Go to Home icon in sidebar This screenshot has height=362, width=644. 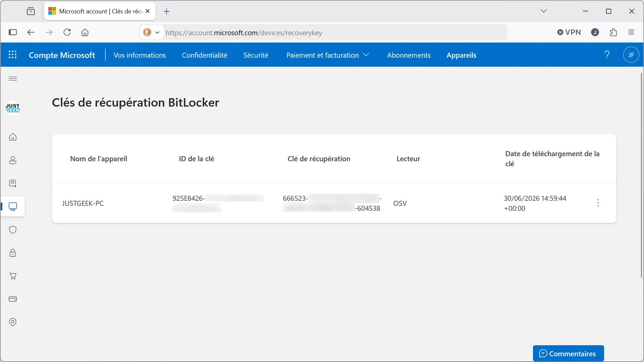click(x=13, y=137)
